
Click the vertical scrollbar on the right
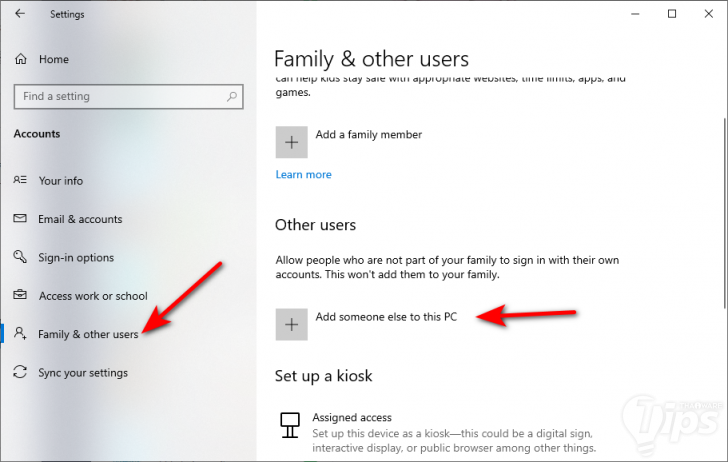[721, 200]
